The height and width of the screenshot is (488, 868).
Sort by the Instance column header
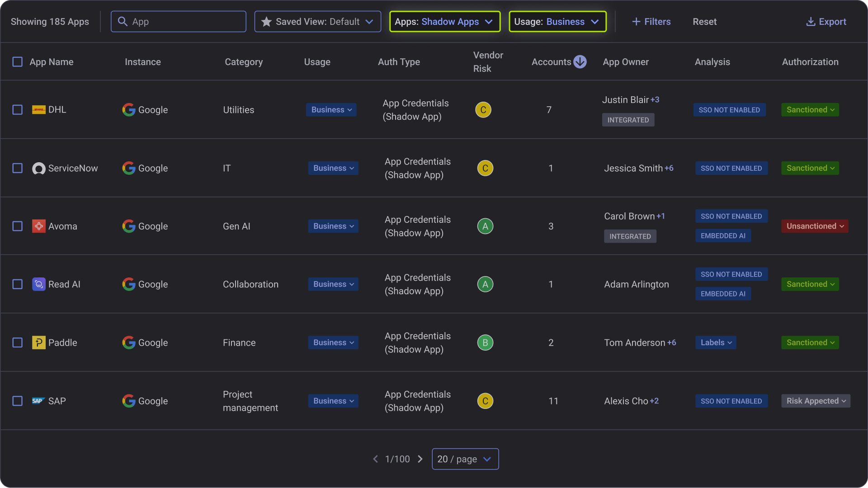pyautogui.click(x=143, y=62)
